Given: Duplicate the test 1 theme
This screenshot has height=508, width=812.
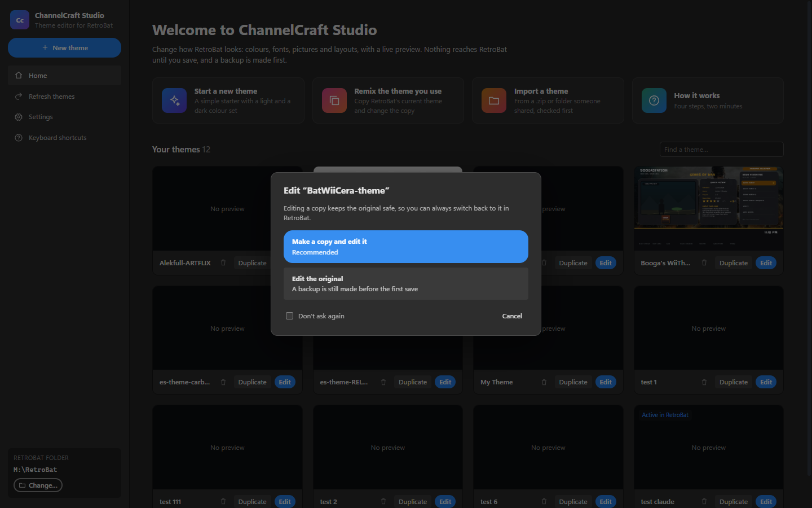Looking at the screenshot, I should [x=734, y=382].
